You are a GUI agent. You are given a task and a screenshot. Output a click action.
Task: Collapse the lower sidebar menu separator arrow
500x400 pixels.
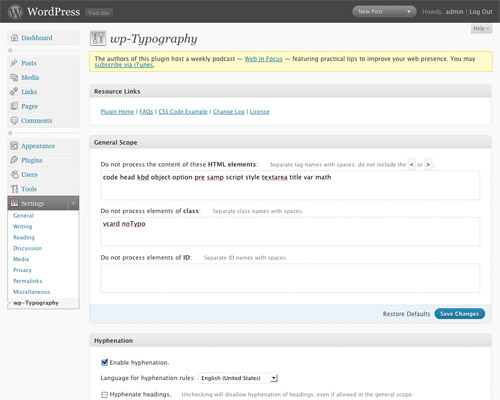[10, 133]
